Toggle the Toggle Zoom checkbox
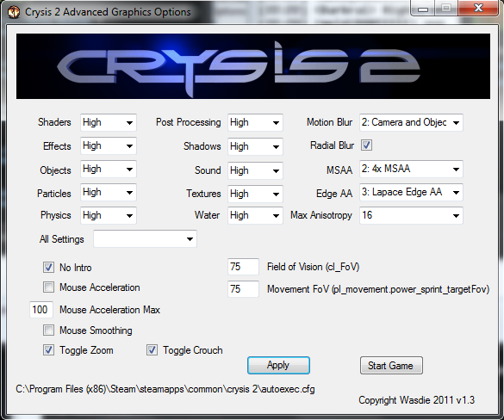 [48, 350]
